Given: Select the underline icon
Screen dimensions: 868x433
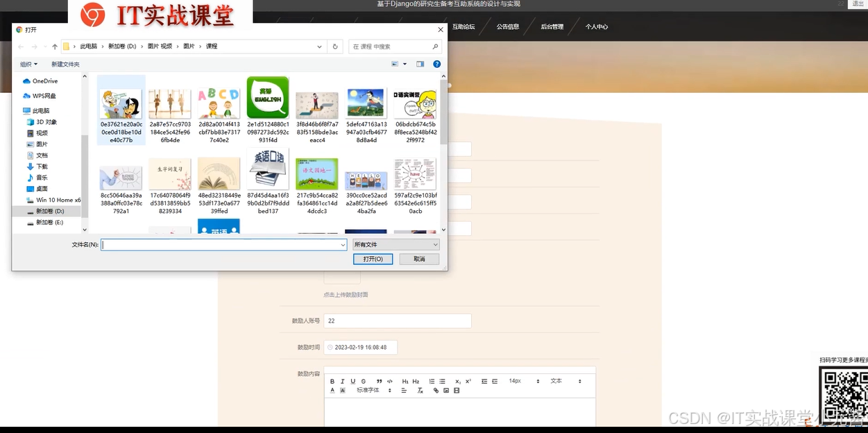Looking at the screenshot, I should pyautogui.click(x=352, y=381).
